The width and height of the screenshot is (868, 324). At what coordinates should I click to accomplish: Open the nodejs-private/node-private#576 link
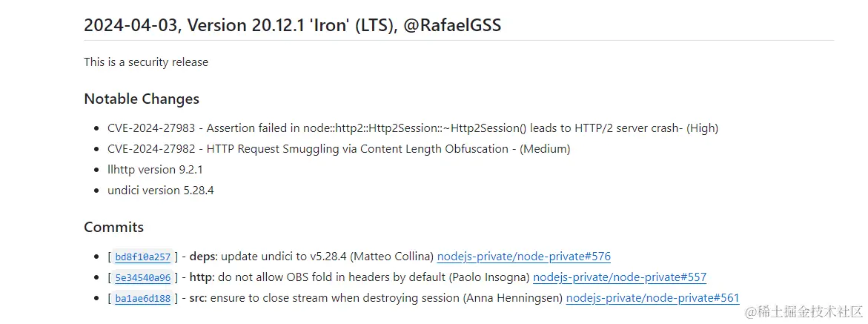coord(523,257)
